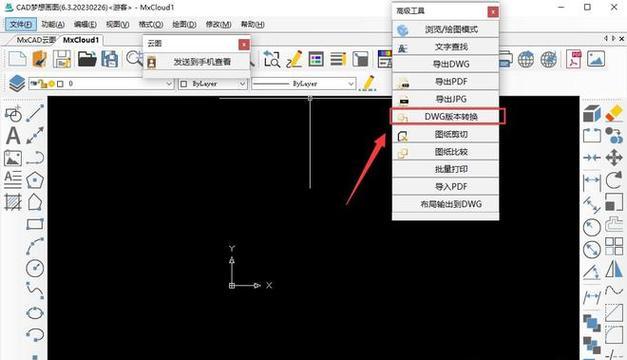Select the multiline text tool
Screen dimensions: 627x360
click(13, 180)
